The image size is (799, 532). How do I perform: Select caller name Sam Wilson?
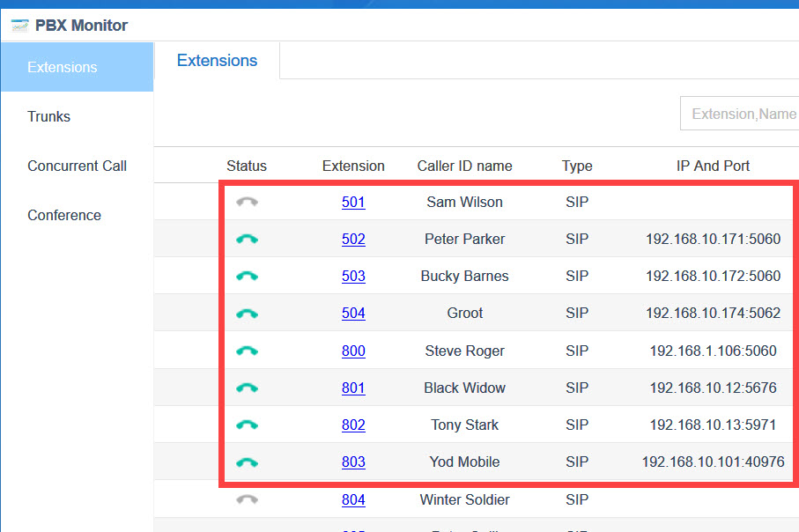pos(465,202)
